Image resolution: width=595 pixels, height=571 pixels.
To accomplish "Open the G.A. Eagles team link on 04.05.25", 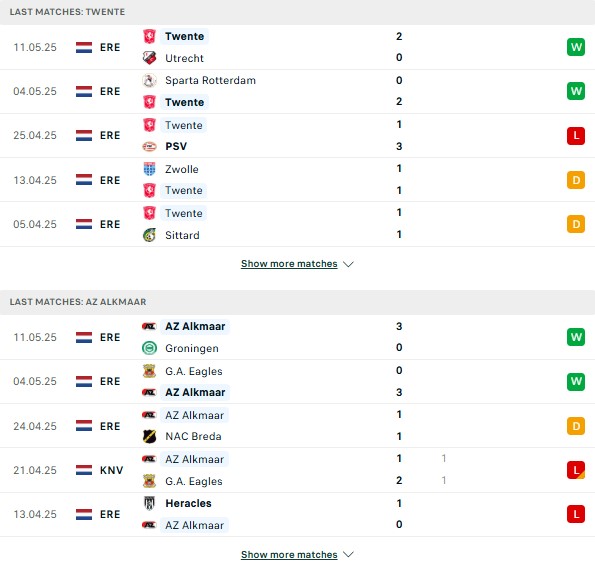I will point(194,371).
